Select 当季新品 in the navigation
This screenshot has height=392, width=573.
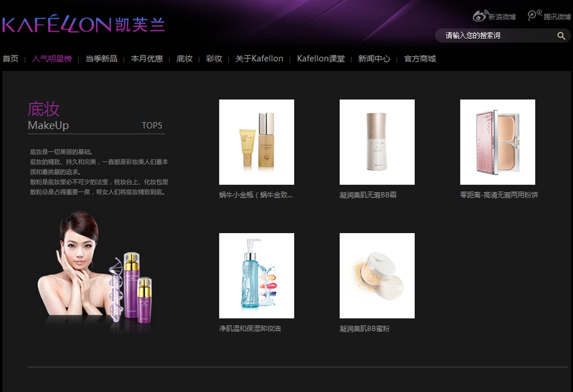coord(101,58)
